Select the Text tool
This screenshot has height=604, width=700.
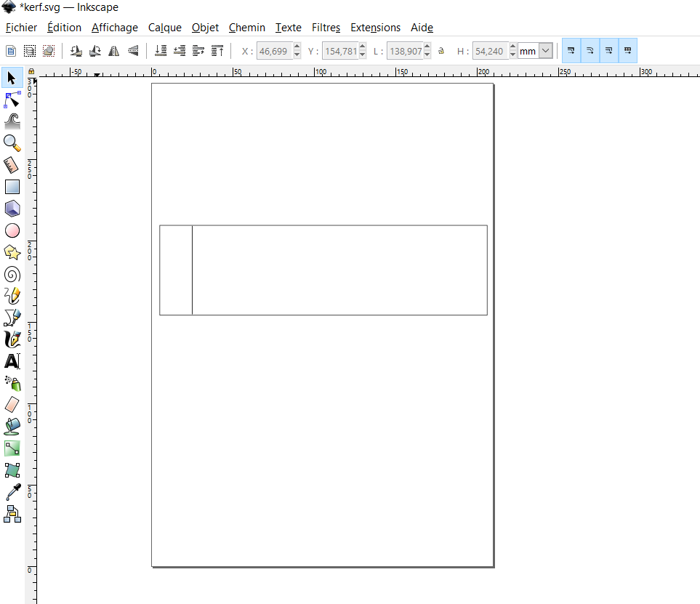(12, 361)
